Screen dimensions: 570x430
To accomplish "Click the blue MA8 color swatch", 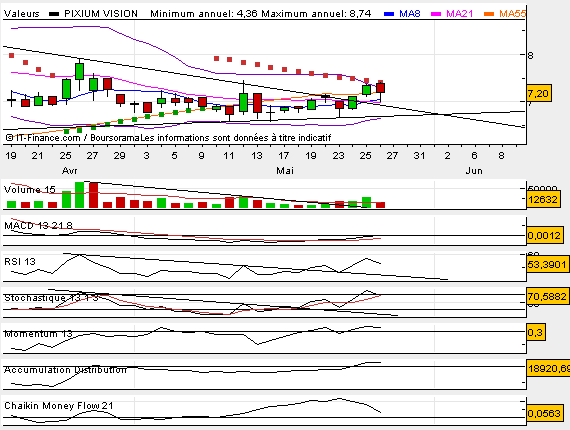I will pos(389,14).
